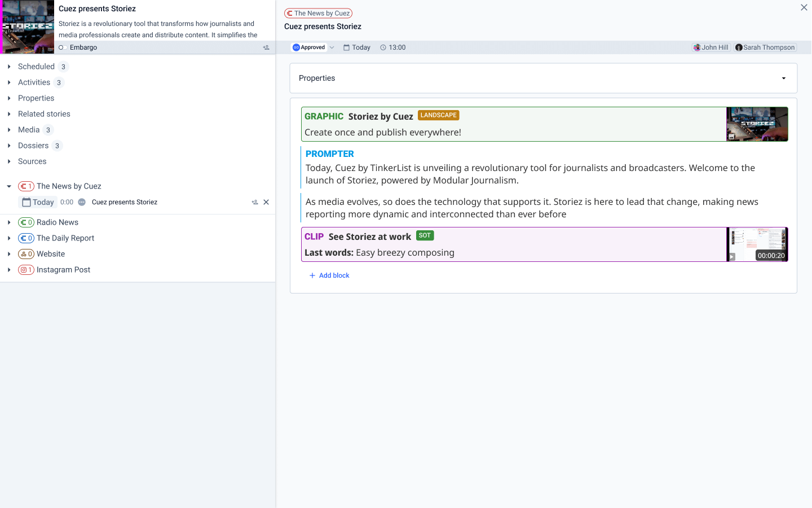The image size is (812, 508).
Task: Click prompter paragraph starting 'Today, Cuez by TinkerList'
Action: (530, 174)
